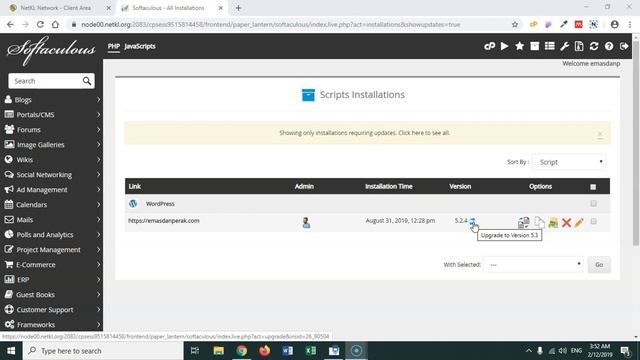This screenshot has height=360, width=640.
Task: Toggle select-all checkbox in table header
Action: pos(593,187)
